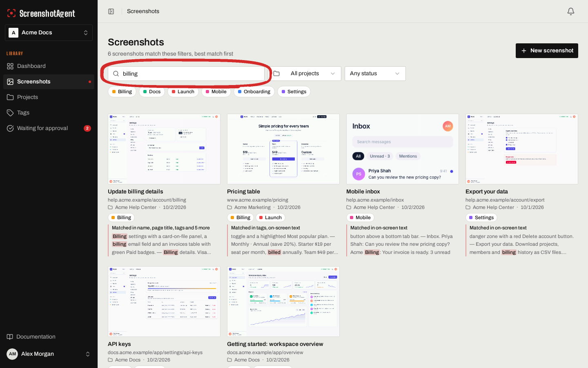Click the help.acme.example/inbox URL text
Screen dimensions: 588x368
click(x=375, y=200)
